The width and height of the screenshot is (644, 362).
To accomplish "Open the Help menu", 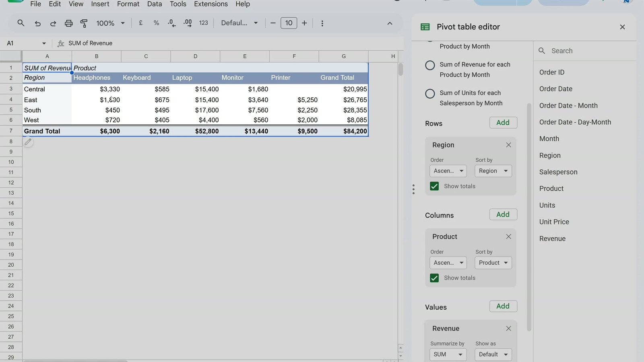I will (243, 4).
